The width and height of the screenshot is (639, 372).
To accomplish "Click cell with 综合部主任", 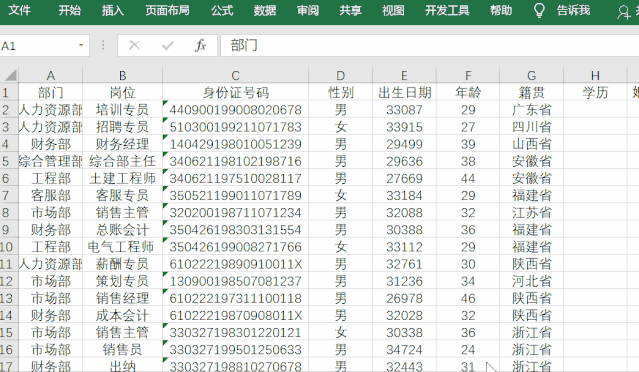I will (122, 161).
